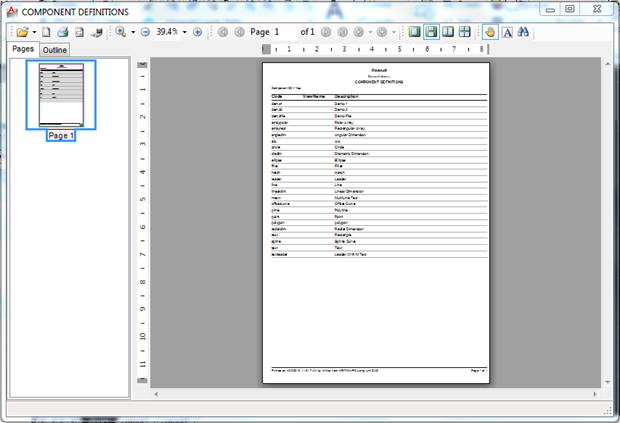Click the Zoom in plus button
620x423 pixels.
tap(197, 32)
